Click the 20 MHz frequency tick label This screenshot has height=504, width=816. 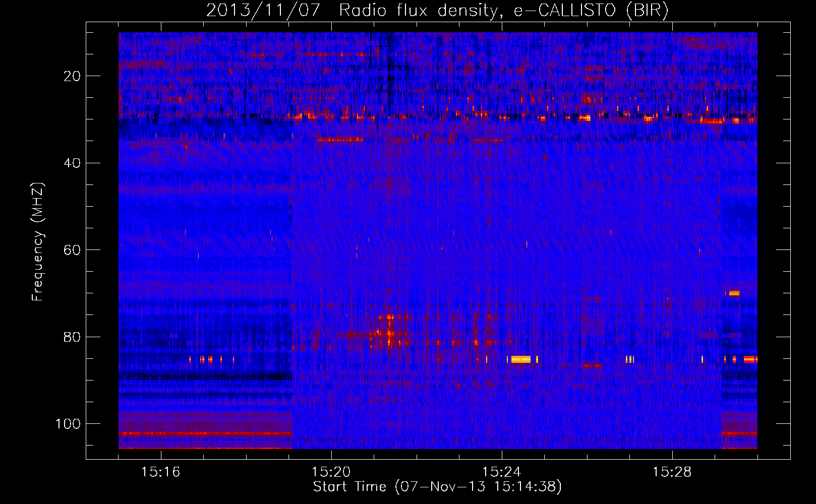tap(73, 76)
